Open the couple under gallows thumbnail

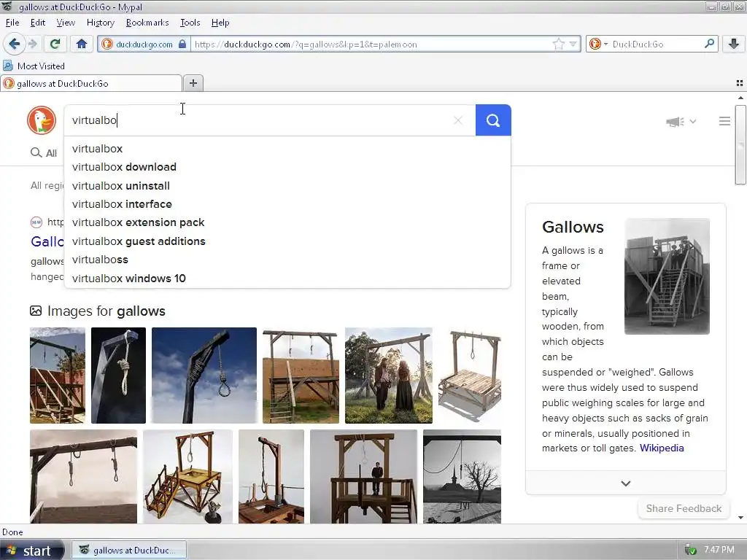click(389, 376)
